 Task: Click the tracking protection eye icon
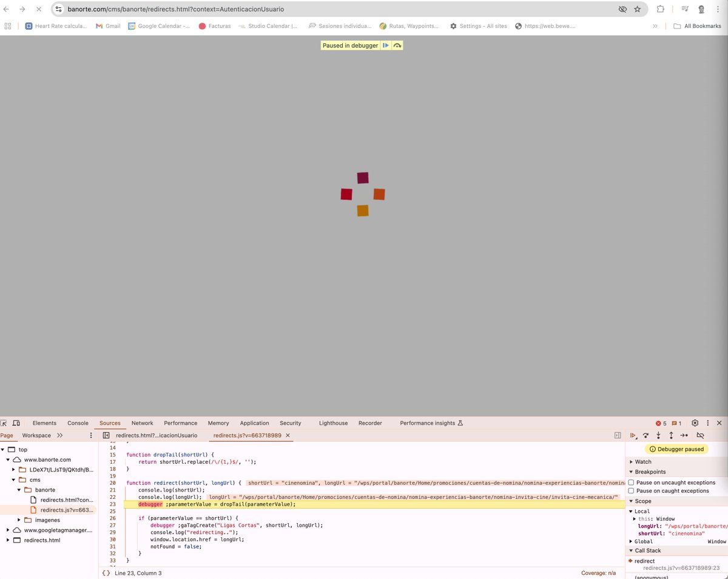click(622, 9)
